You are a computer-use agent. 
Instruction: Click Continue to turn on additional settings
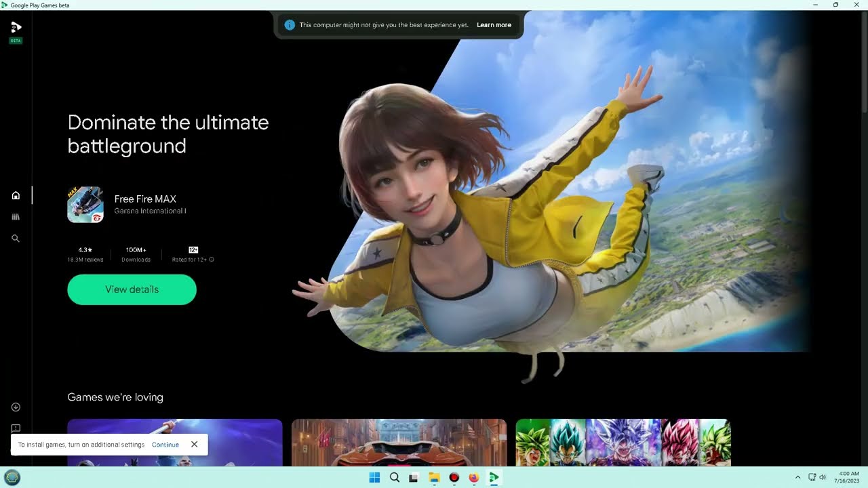tap(165, 445)
